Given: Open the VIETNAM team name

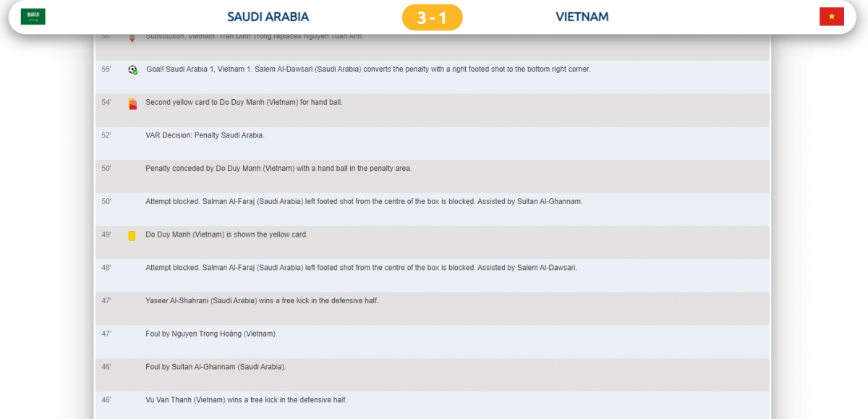Looking at the screenshot, I should coord(582,17).
